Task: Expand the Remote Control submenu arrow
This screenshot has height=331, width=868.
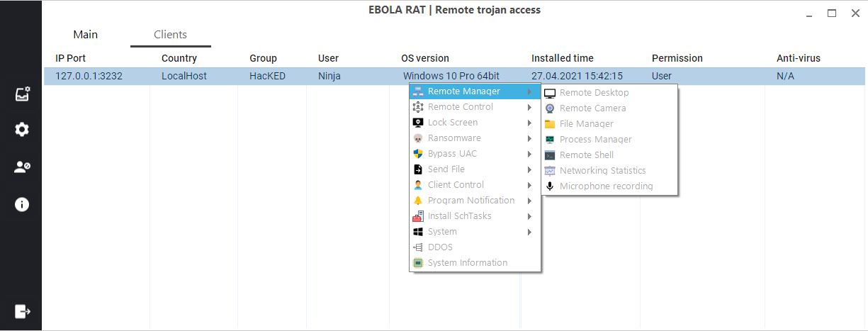Action: click(529, 107)
